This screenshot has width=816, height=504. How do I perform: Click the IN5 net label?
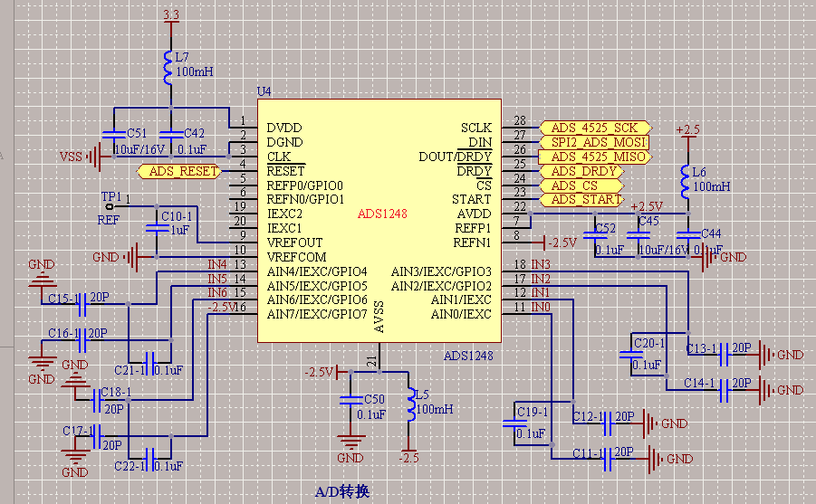click(217, 279)
